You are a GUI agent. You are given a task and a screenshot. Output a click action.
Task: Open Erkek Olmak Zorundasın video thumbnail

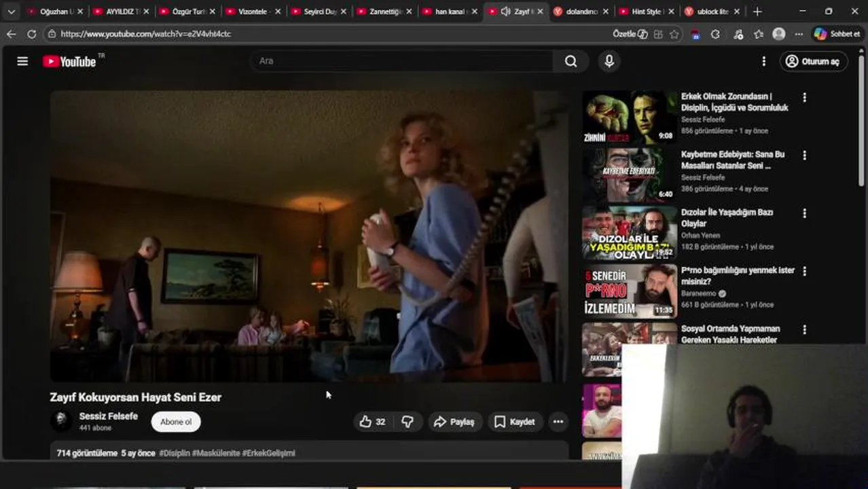tap(630, 117)
